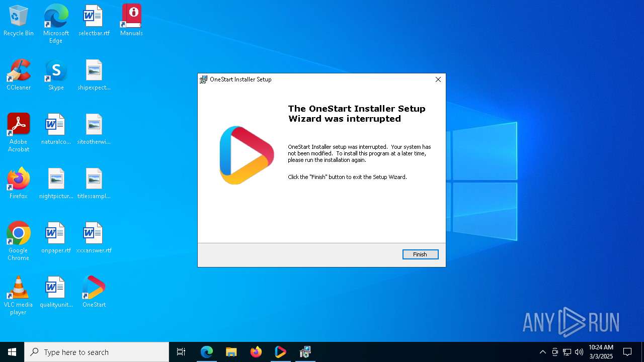Select the Manuals desktop shortcut

pyautogui.click(x=131, y=21)
